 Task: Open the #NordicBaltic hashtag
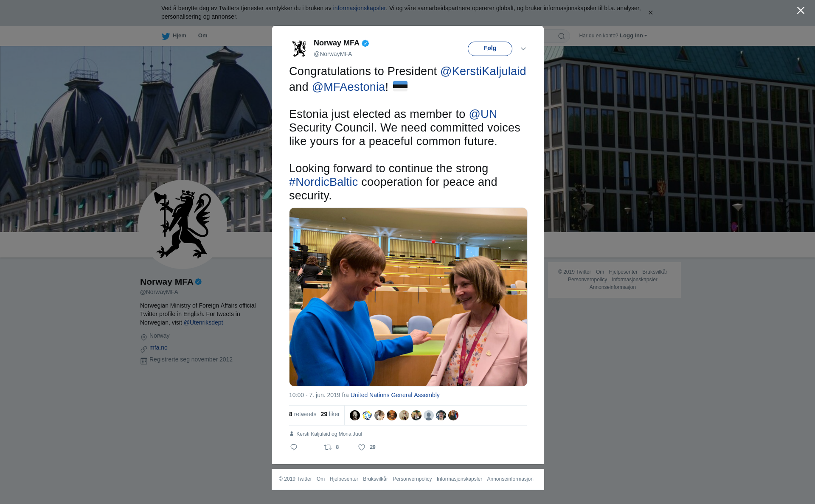coord(323,182)
